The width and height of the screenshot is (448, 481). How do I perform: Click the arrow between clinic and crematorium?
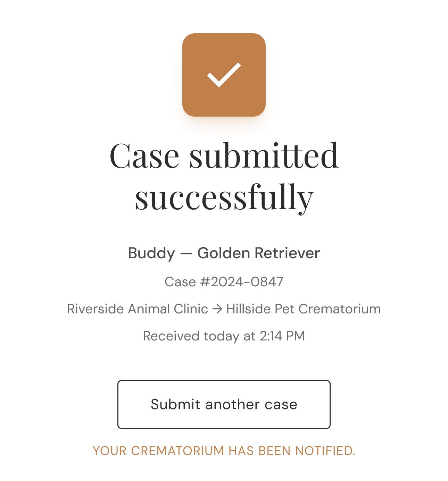click(217, 309)
